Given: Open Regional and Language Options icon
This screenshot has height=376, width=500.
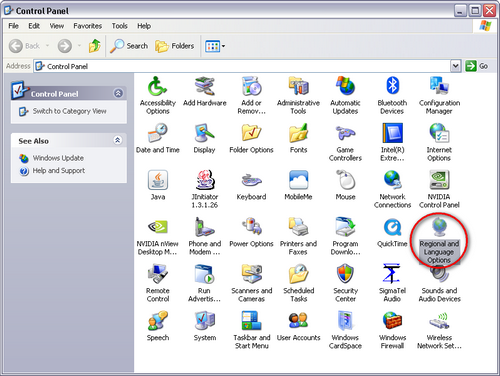Looking at the screenshot, I should tap(439, 227).
